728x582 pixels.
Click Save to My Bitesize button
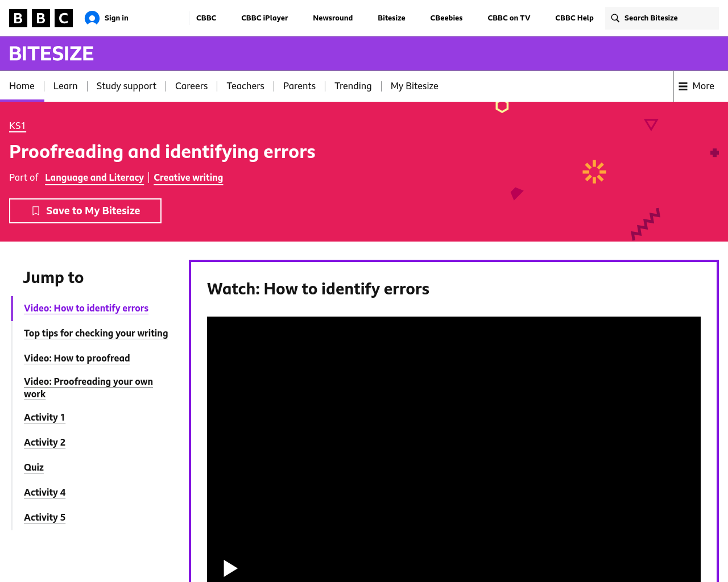pos(85,211)
